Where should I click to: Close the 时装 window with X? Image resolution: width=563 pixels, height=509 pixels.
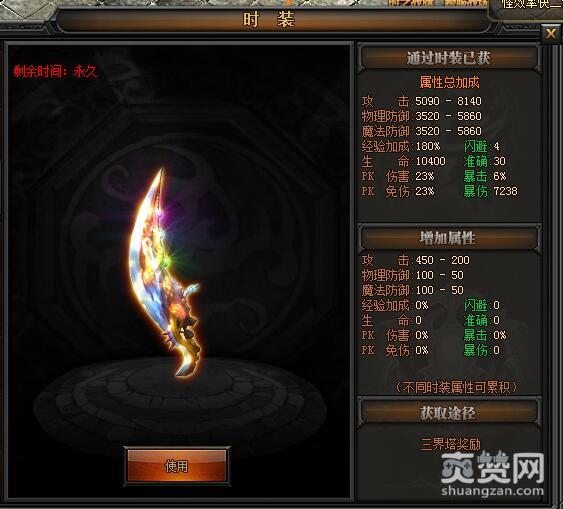pyautogui.click(x=551, y=34)
